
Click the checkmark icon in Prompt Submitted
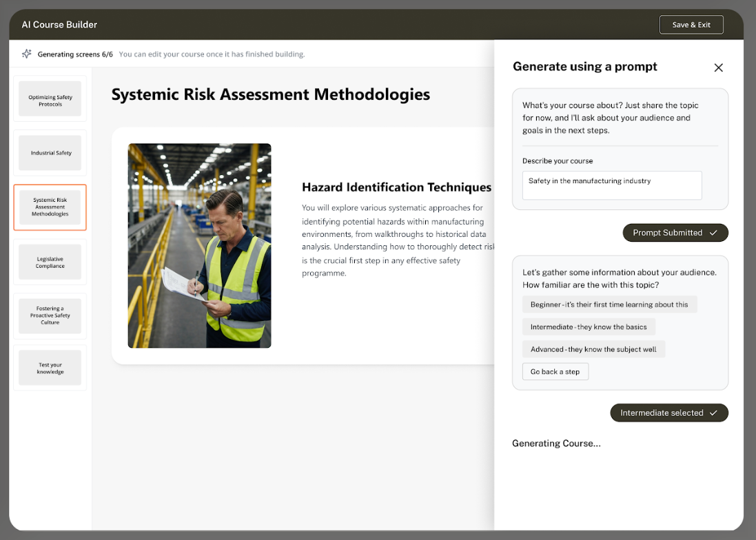coord(713,233)
